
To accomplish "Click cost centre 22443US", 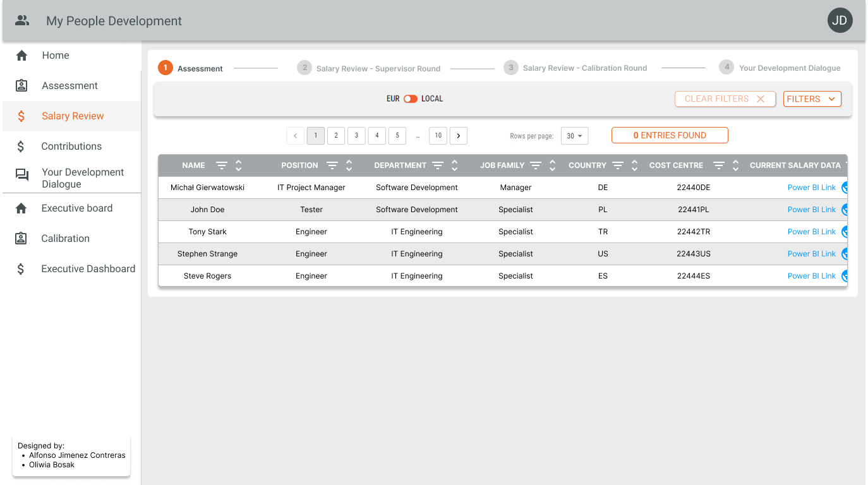I will coord(694,254).
